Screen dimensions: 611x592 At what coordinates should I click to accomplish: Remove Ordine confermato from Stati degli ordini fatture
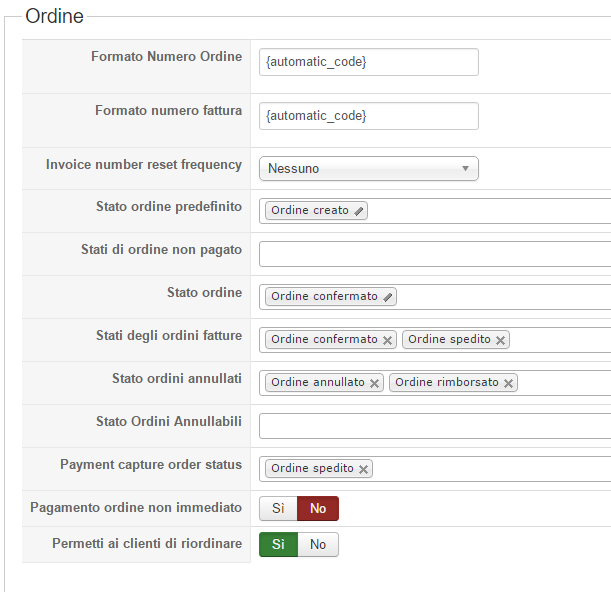(x=387, y=340)
